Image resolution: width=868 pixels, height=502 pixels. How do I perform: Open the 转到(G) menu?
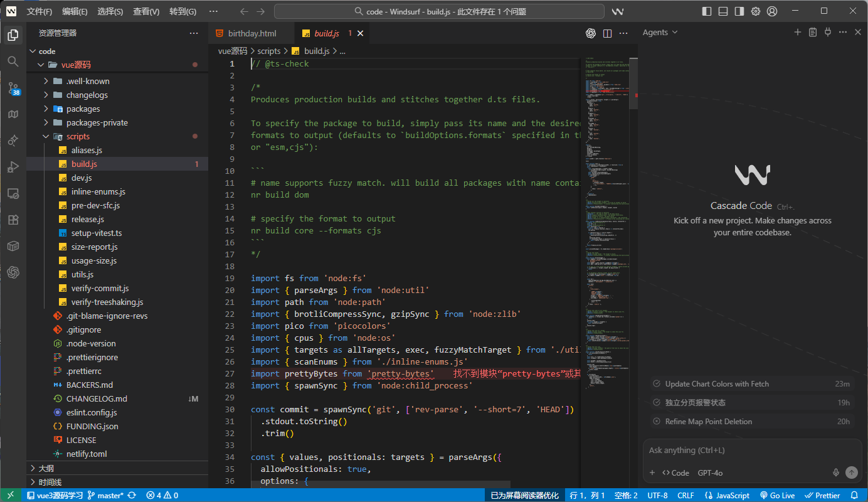[x=183, y=11]
